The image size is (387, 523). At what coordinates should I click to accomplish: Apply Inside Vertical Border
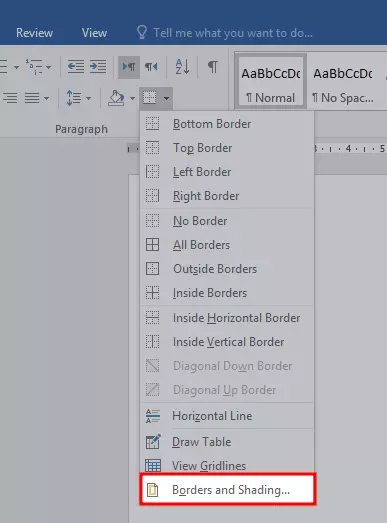pos(227,342)
